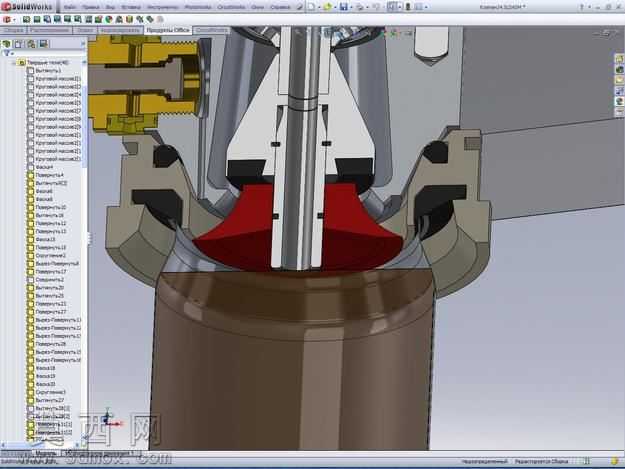Open the Файл menu
The height and width of the screenshot is (469, 625).
[x=70, y=7]
